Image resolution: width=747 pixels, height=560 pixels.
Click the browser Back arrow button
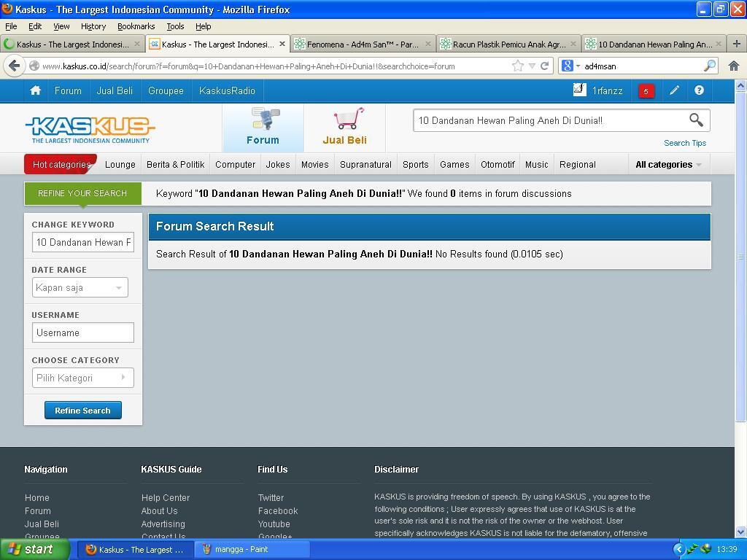(15, 66)
